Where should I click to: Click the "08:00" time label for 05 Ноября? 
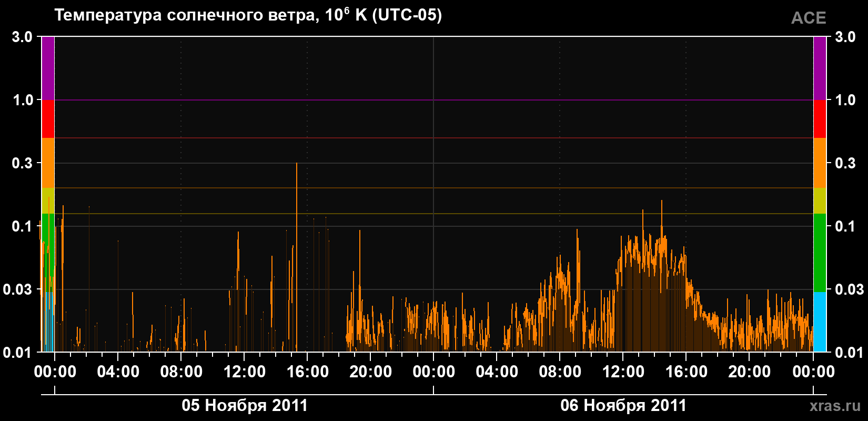click(x=181, y=372)
